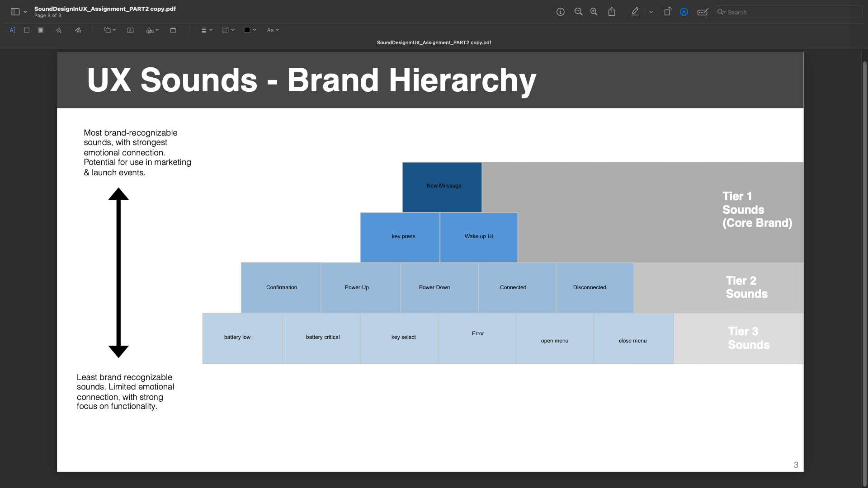Click the centered tab title above the page
This screenshot has width=868, height=488.
[434, 42]
